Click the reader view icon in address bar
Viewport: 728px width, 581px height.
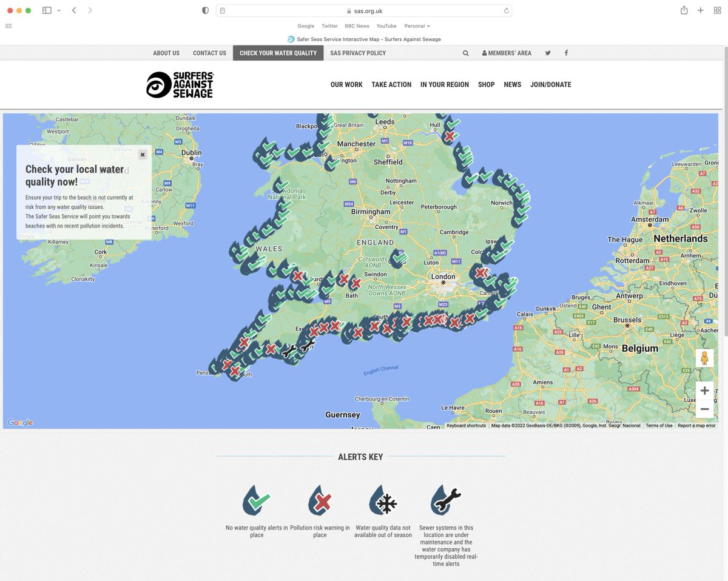tap(223, 10)
